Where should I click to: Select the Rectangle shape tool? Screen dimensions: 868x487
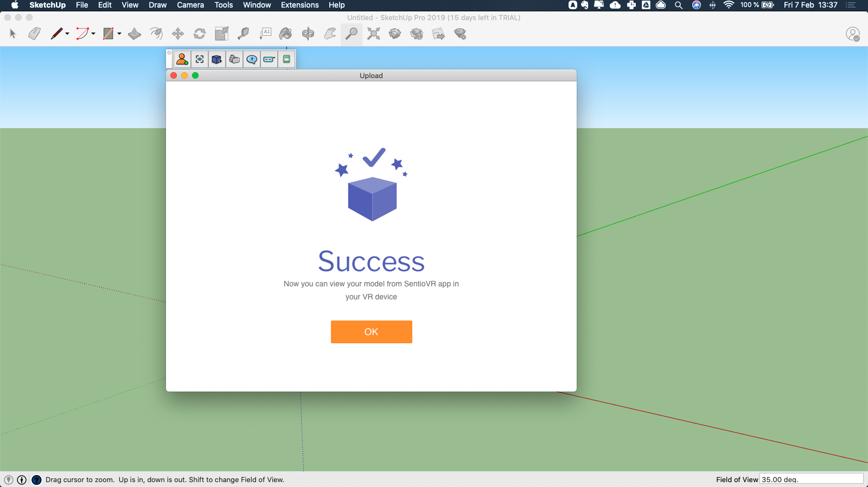point(108,34)
